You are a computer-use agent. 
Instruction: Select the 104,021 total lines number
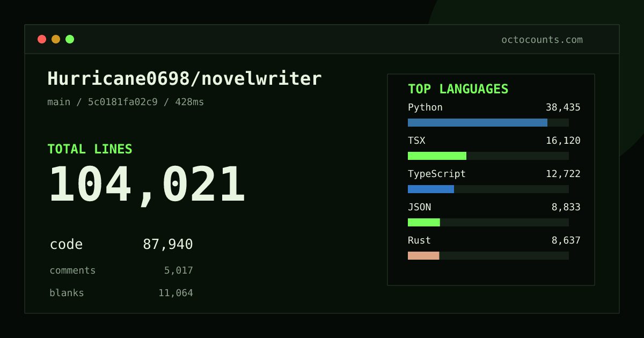(x=147, y=185)
